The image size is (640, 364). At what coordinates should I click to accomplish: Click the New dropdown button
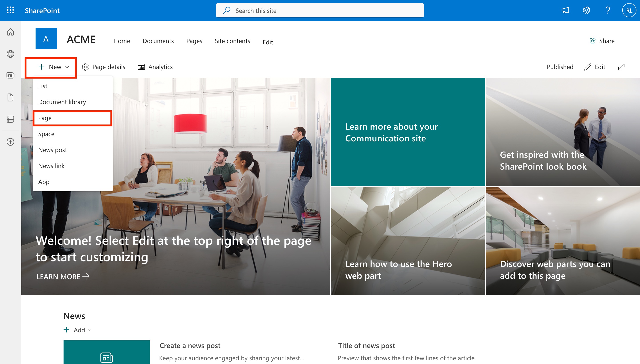(53, 67)
